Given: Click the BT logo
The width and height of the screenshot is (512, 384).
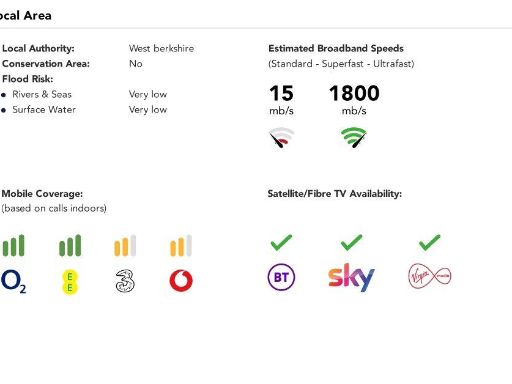Looking at the screenshot, I should 281,277.
